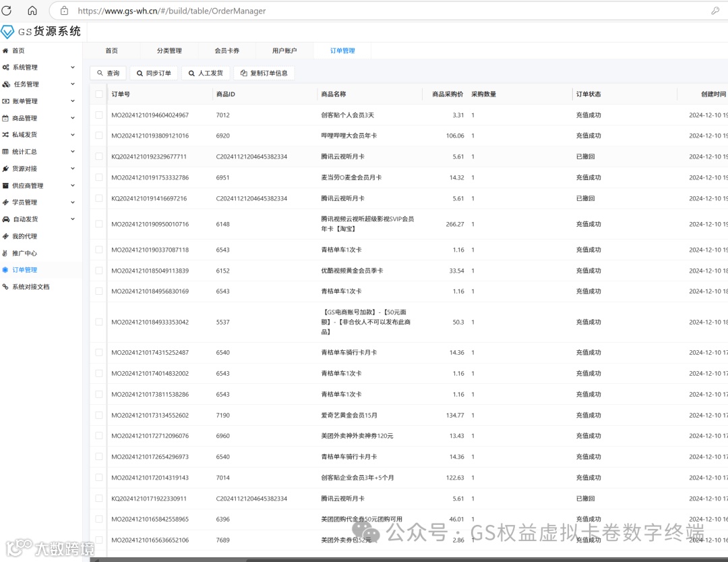Screen dimensions: 728x562
Task: Click the browser reload icon
Action: pyautogui.click(x=7, y=10)
